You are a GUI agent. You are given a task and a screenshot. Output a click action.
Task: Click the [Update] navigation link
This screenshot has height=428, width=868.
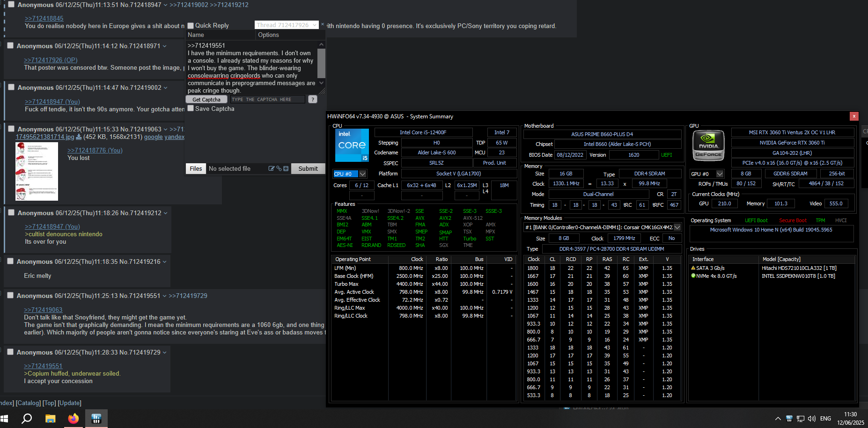click(69, 403)
